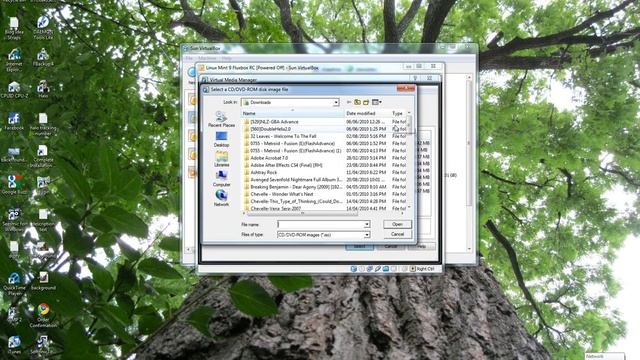Viewport: 640px width, 360px height.
Task: Click folder icon beside Ashtray Rock
Action: click(246, 172)
